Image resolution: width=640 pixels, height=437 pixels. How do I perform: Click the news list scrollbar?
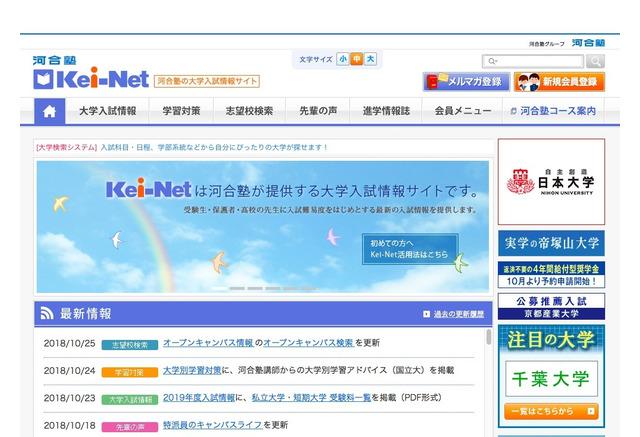tap(489, 337)
